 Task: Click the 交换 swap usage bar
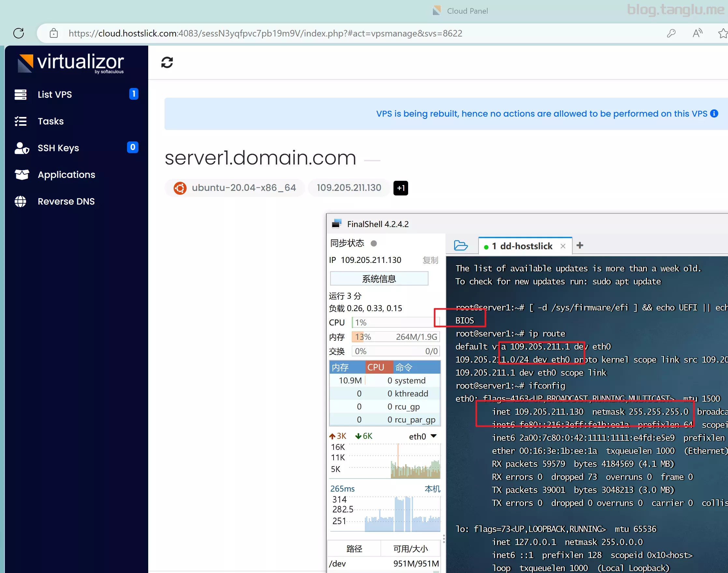tap(395, 351)
